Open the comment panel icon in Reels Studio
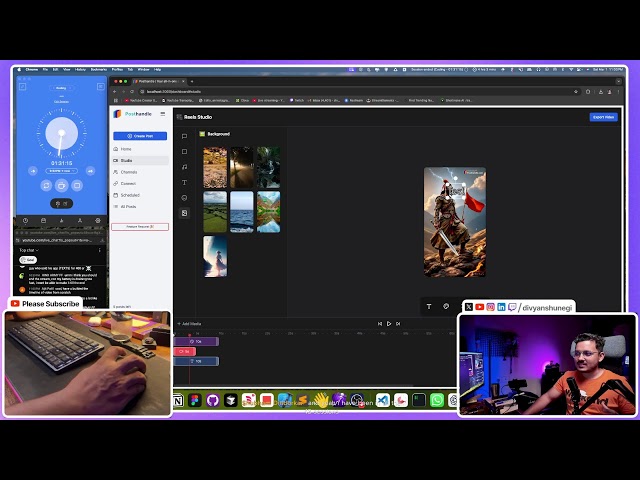 [x=184, y=136]
